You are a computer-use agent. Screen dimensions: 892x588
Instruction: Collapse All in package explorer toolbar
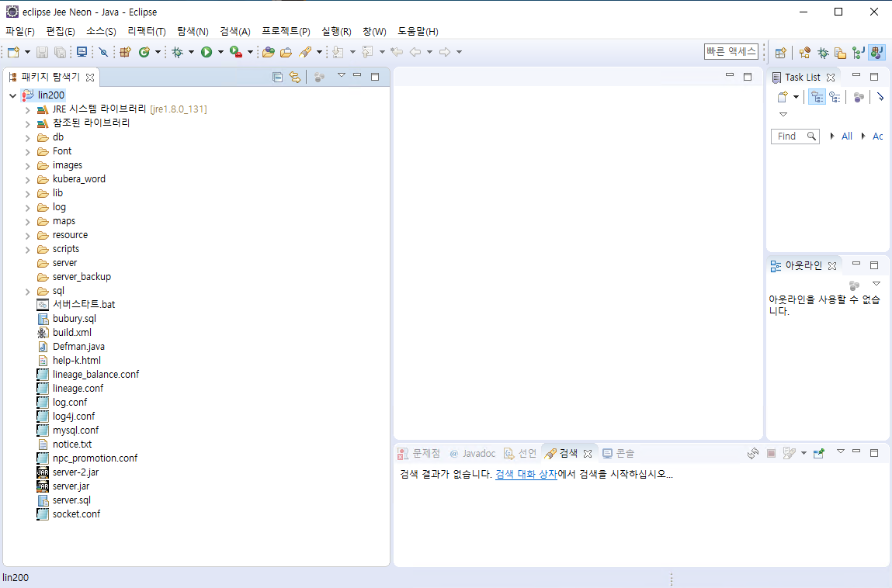(278, 77)
